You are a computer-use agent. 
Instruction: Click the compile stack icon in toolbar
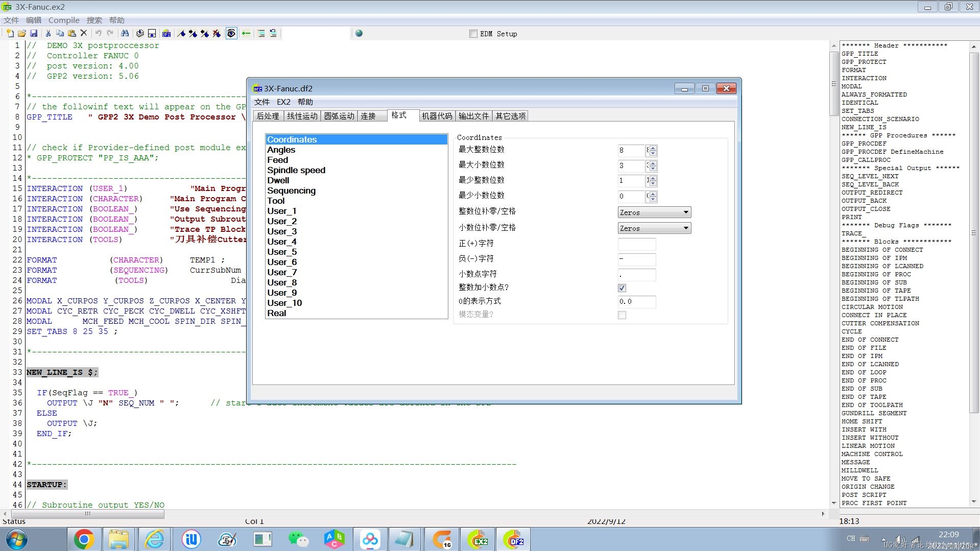click(140, 33)
